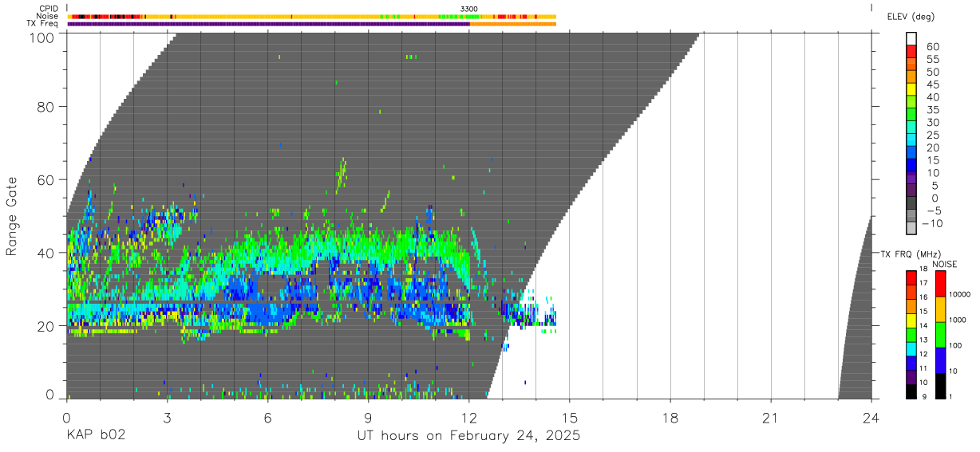Viewport: 980px width, 452px height.
Task: Click the range gate tick label 60
Action: point(46,180)
